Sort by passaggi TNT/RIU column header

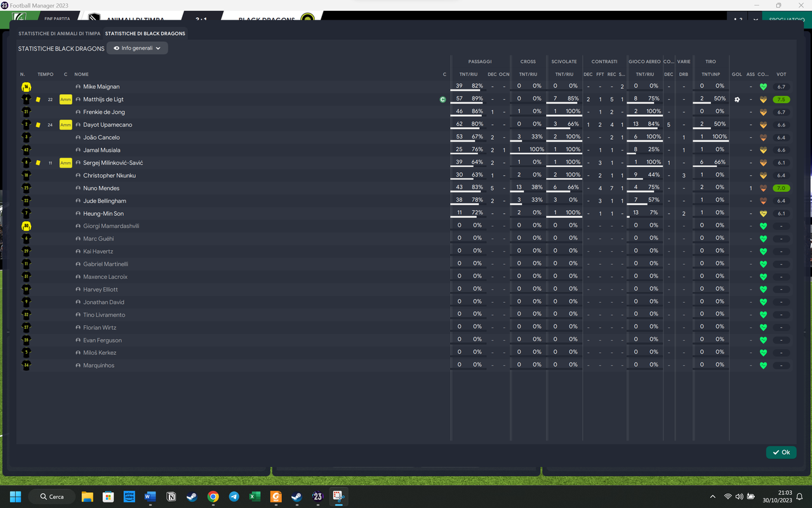click(x=469, y=74)
